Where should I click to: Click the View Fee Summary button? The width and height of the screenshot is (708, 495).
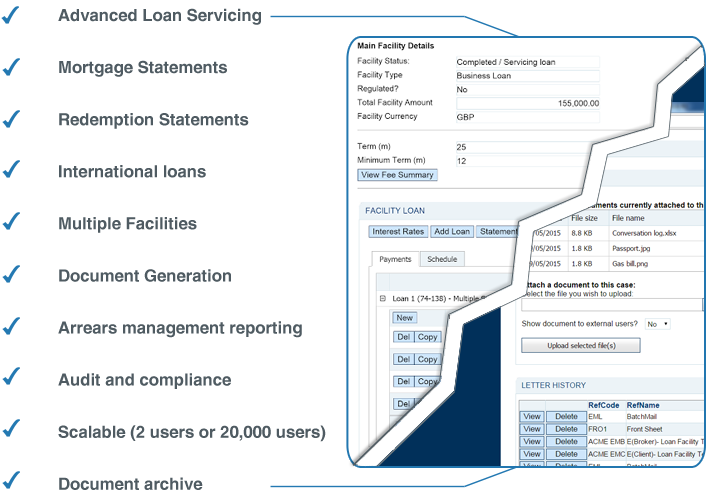point(397,175)
